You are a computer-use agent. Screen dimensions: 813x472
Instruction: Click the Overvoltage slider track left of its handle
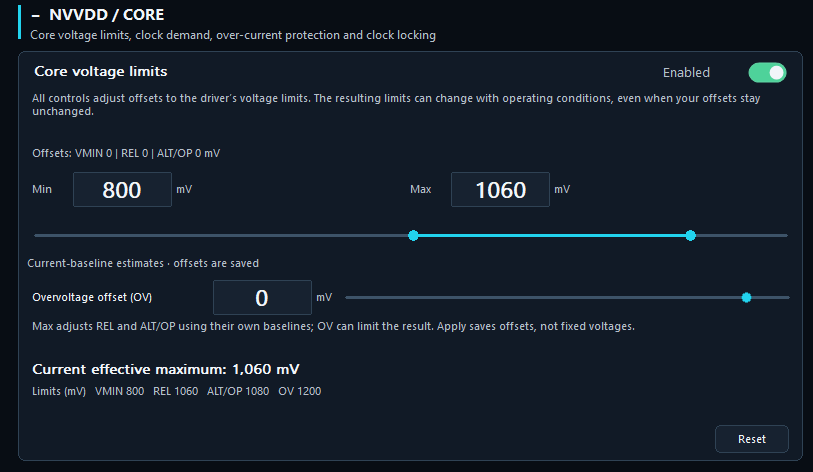(543, 298)
